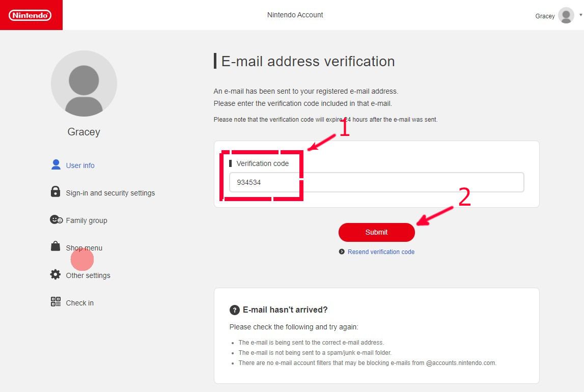Image resolution: width=584 pixels, height=392 pixels.
Task: Click the Other settings gear icon
Action: tap(55, 274)
